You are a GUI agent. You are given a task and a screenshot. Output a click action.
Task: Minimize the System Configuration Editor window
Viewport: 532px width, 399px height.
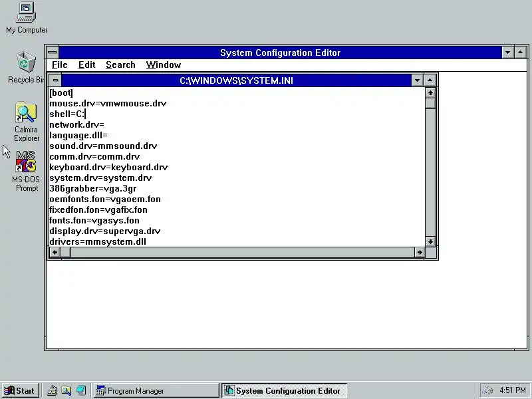[x=507, y=53]
